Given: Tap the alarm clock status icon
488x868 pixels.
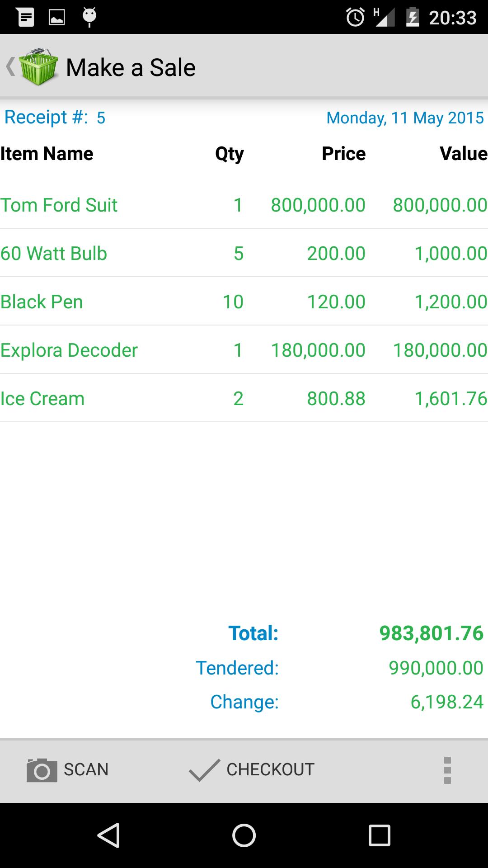Looking at the screenshot, I should point(355,18).
